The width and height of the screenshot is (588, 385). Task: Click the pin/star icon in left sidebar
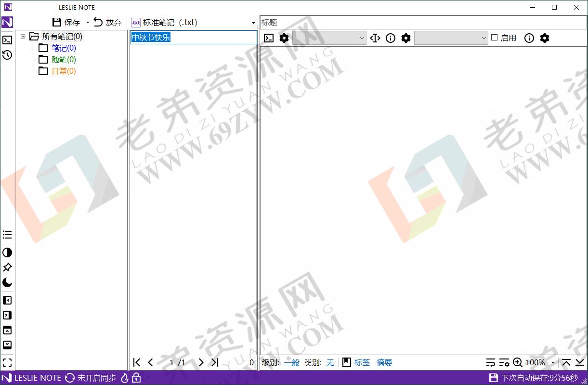click(7, 267)
